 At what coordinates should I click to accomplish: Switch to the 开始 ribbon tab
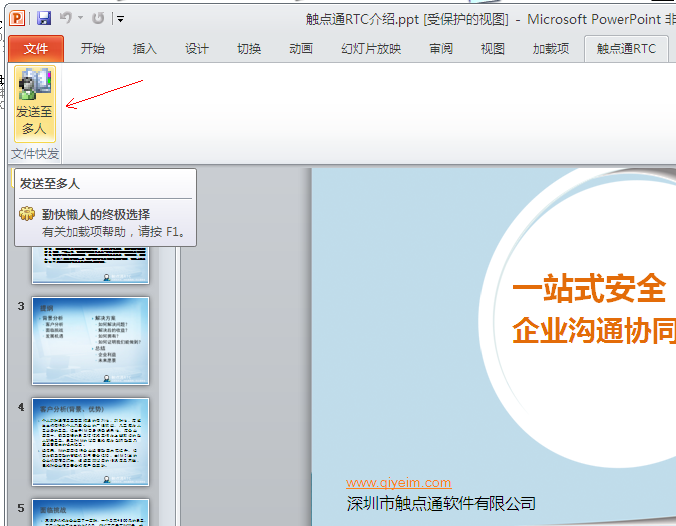(93, 48)
